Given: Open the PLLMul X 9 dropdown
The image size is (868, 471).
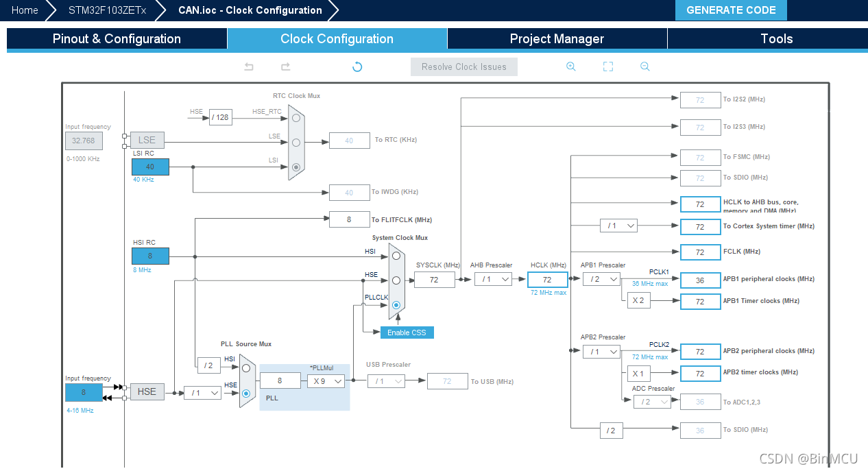Looking at the screenshot, I should pos(326,381).
